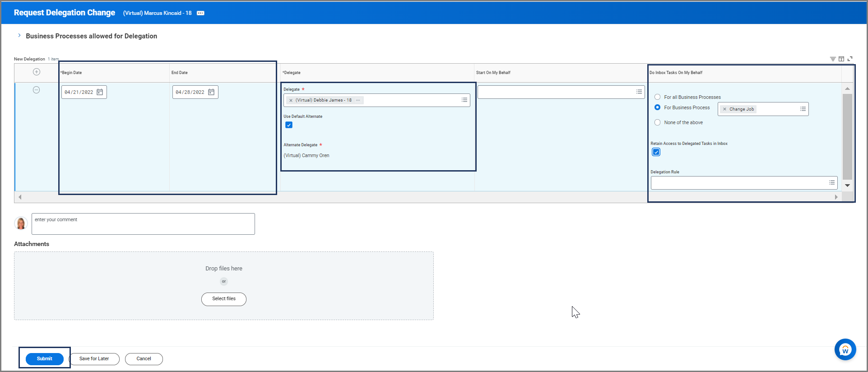Remove the Change Job selection
This screenshot has height=372, width=868.
point(725,109)
